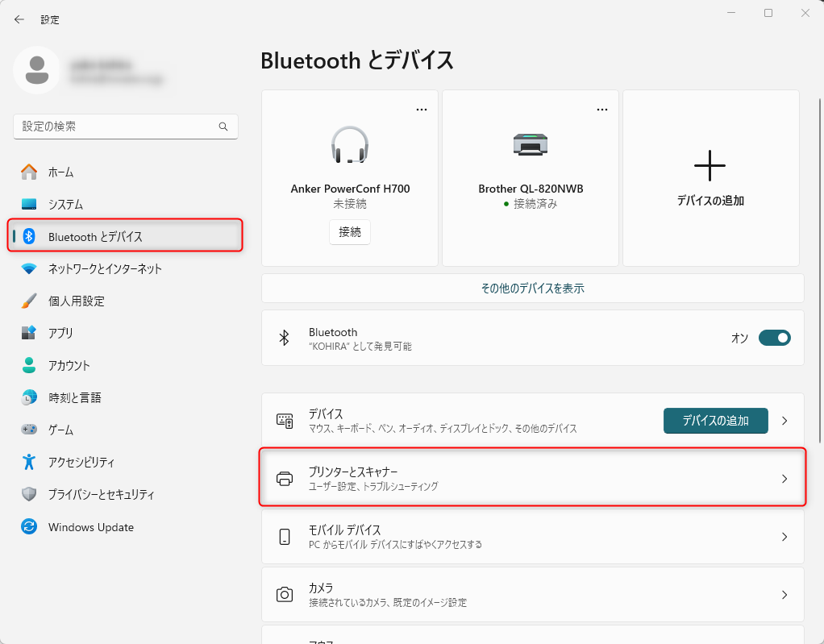Click the search magnifier icon

223,127
